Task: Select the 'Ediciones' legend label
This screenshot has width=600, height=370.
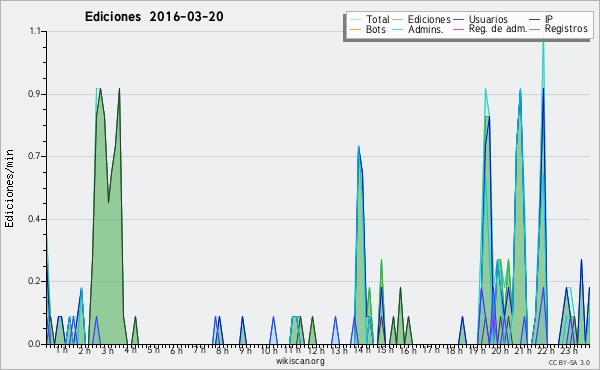Action: (429, 19)
